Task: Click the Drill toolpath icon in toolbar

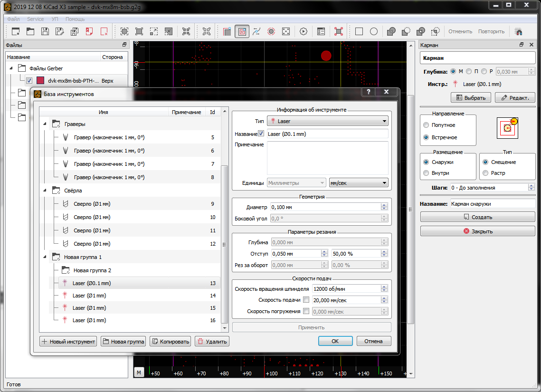Action: pyautogui.click(x=286, y=31)
